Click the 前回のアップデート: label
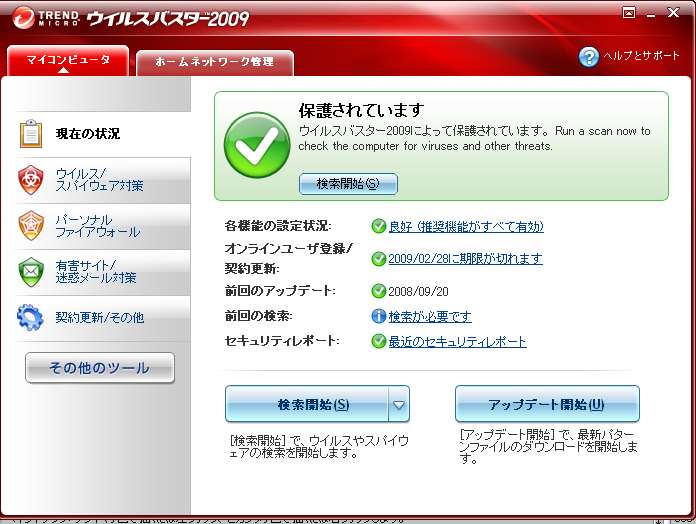This screenshot has width=696, height=524. coord(280,291)
